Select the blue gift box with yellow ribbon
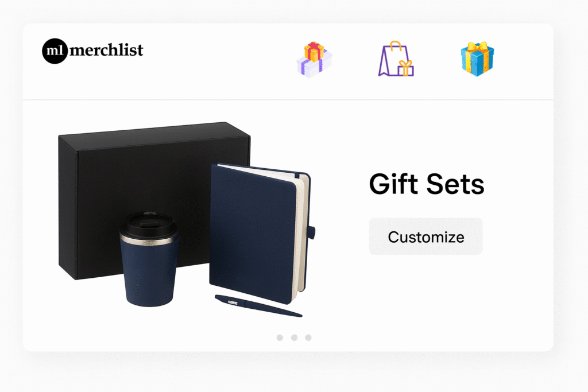 tap(477, 59)
